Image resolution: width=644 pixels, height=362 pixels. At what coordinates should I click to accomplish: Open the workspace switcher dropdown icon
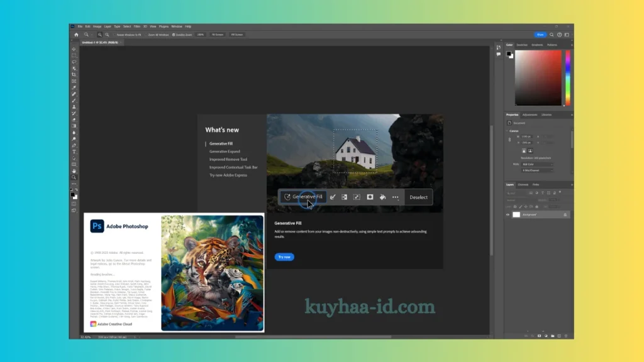[567, 35]
